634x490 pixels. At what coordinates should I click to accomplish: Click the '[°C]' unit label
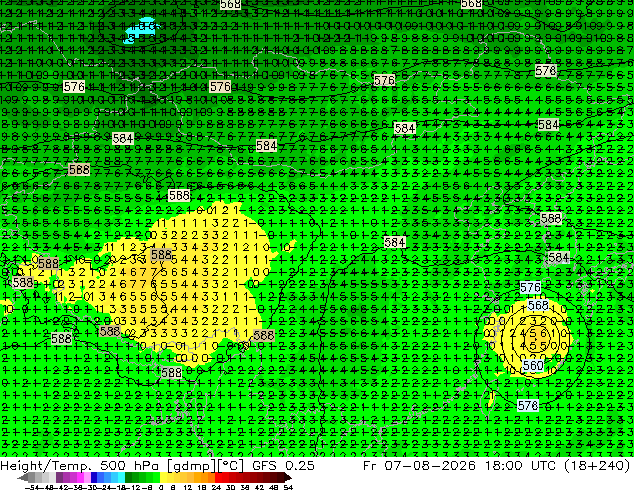[x=230, y=466]
